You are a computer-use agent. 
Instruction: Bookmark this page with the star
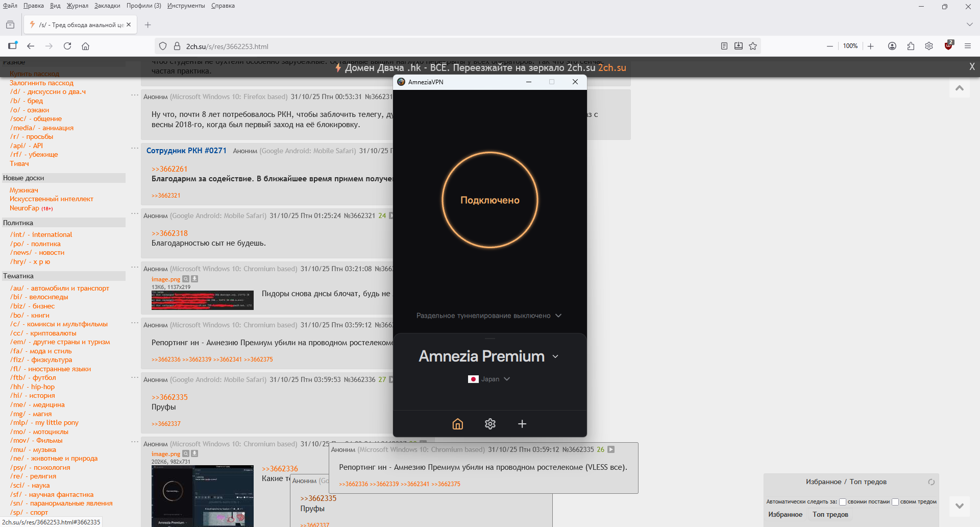tap(753, 46)
